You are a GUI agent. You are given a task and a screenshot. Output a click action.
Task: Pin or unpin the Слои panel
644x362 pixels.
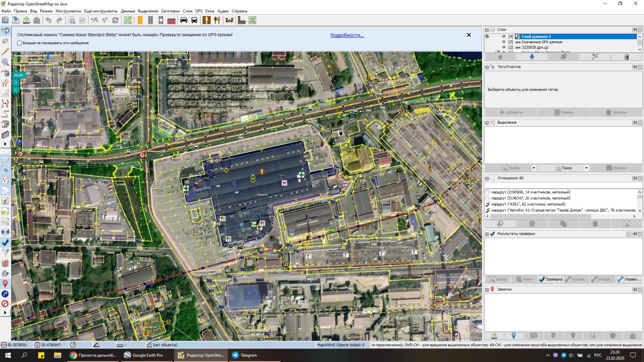[634, 30]
